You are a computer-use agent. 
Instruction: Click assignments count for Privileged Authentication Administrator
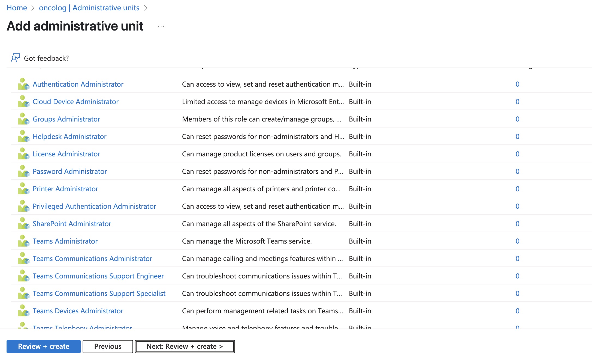(x=517, y=206)
